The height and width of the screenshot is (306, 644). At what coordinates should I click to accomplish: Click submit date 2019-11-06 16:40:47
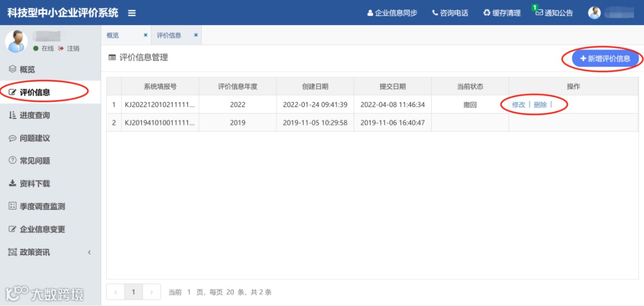coord(392,123)
